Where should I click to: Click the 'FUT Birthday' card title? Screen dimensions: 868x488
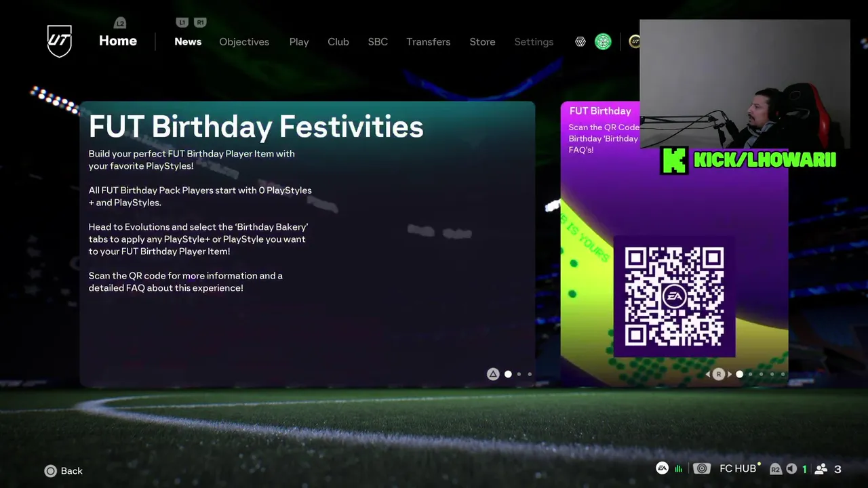(600, 111)
